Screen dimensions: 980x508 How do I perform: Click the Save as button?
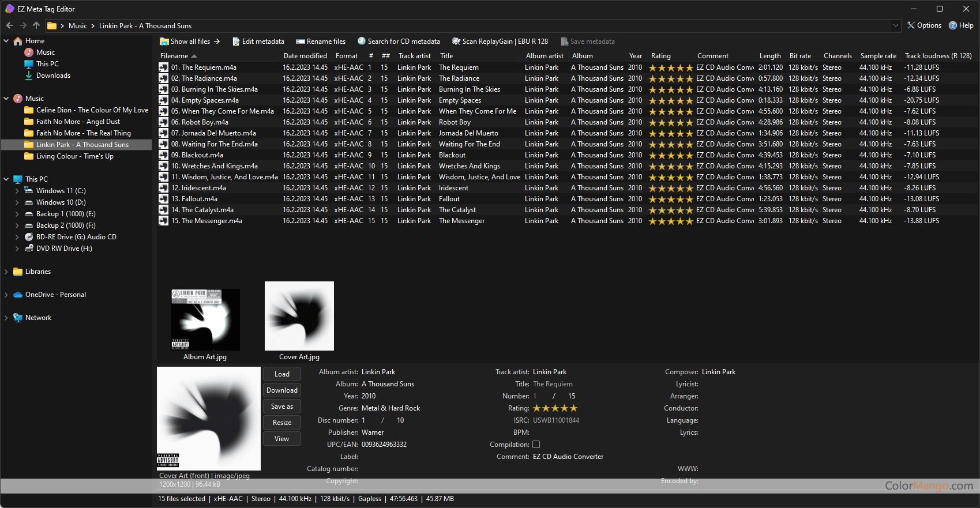click(x=282, y=407)
